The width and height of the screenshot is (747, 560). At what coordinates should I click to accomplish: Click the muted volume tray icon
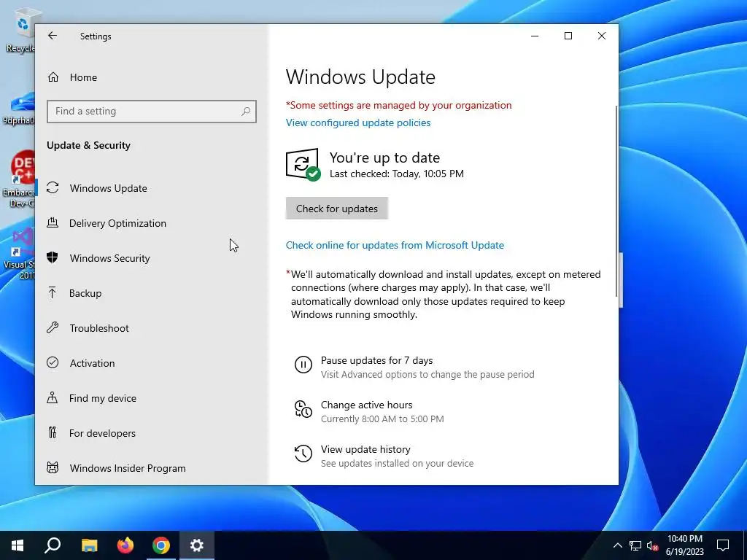pos(652,545)
